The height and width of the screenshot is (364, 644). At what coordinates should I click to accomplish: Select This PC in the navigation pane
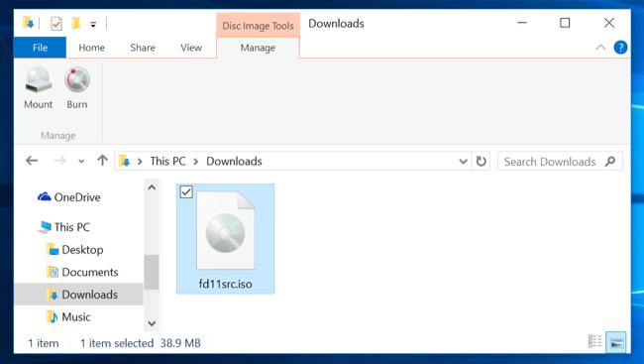63,227
